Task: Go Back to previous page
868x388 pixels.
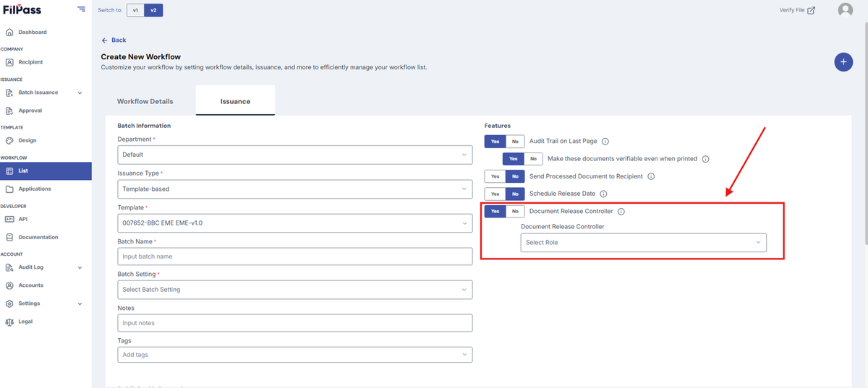Action: click(114, 40)
